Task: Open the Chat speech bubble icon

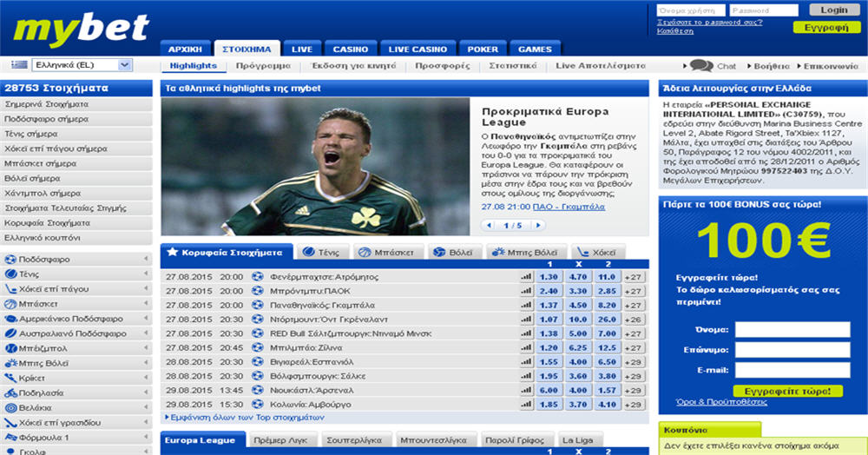Action: 701,66
